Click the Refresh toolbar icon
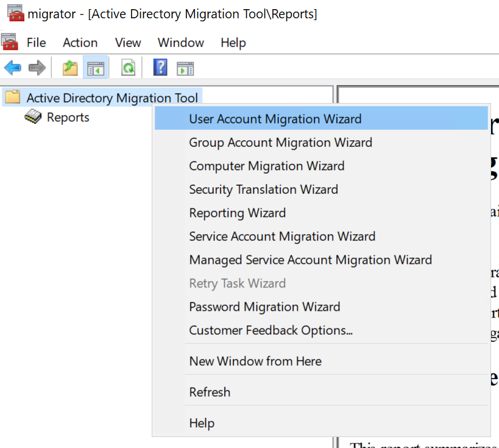Screen dimensions: 499x448 tap(128, 68)
